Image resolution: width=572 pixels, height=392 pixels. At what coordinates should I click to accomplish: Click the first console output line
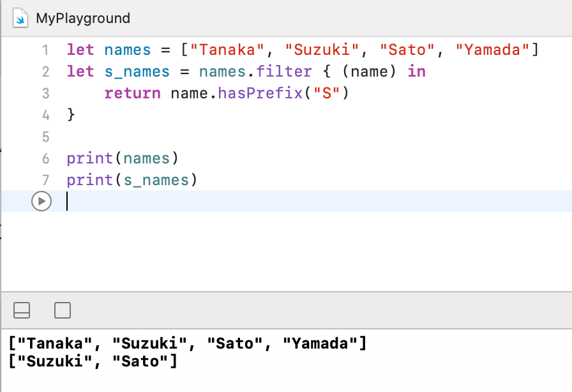187,344
